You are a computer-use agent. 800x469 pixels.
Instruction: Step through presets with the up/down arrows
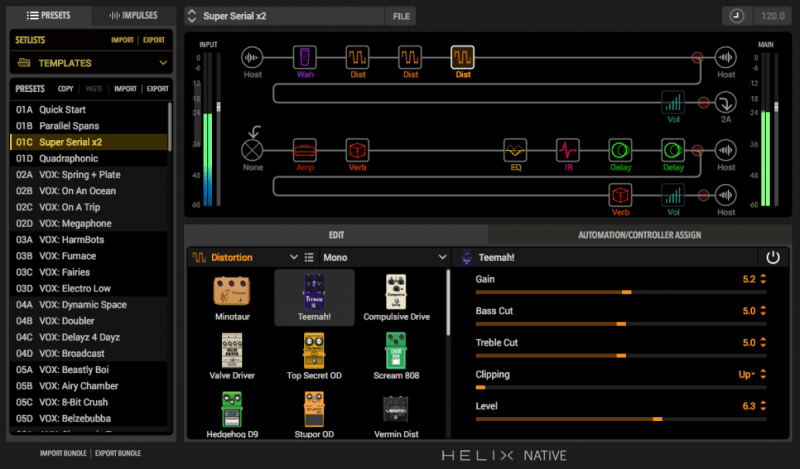[192, 16]
